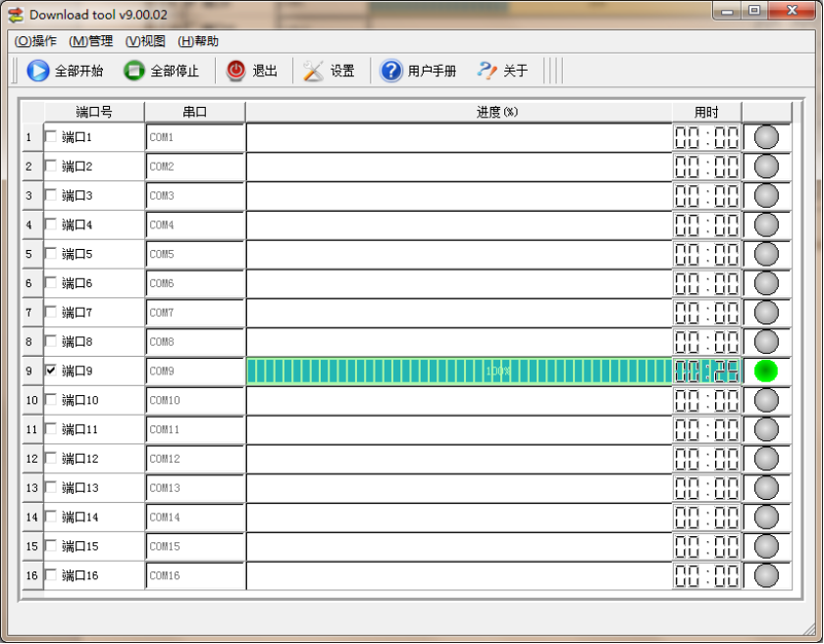Open 设置 settings tools icon
The height and width of the screenshot is (644, 824).
[x=313, y=71]
